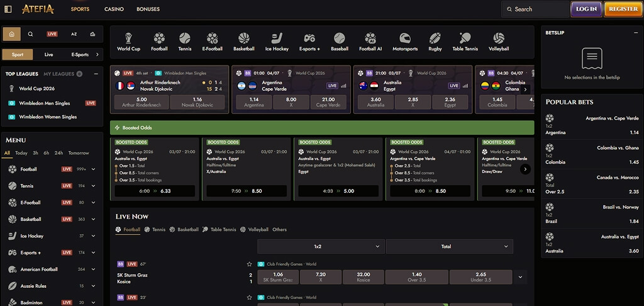Filter menu by 24h

[58, 153]
